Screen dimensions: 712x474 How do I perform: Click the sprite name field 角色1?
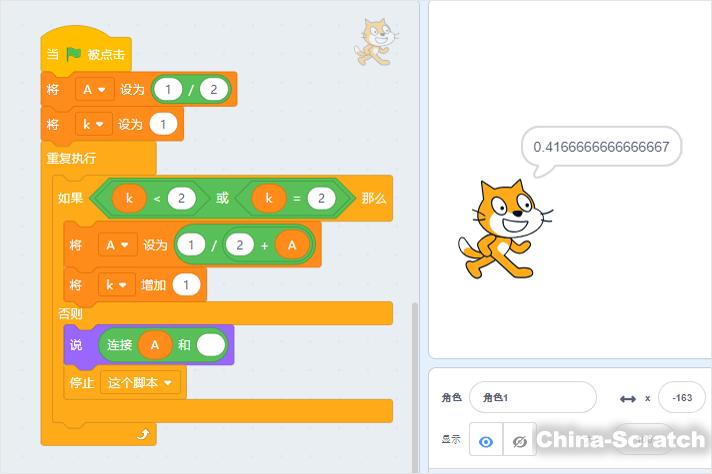[x=533, y=398]
